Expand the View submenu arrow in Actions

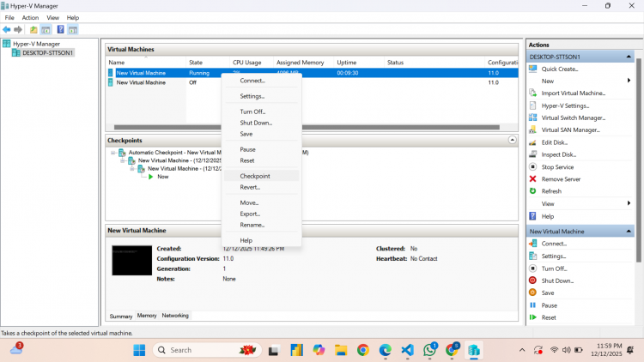pos(629,203)
